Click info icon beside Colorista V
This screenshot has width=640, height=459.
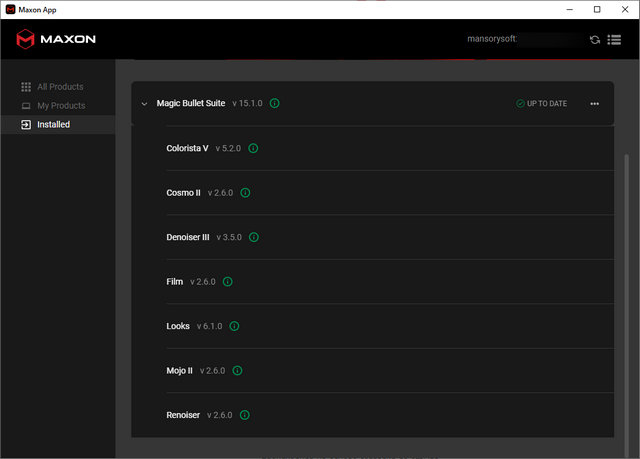(x=253, y=148)
